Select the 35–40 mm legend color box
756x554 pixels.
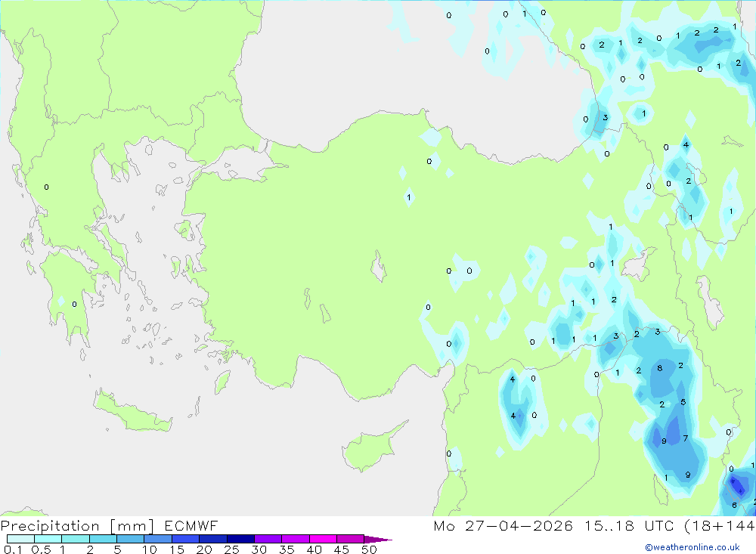[x=296, y=539]
